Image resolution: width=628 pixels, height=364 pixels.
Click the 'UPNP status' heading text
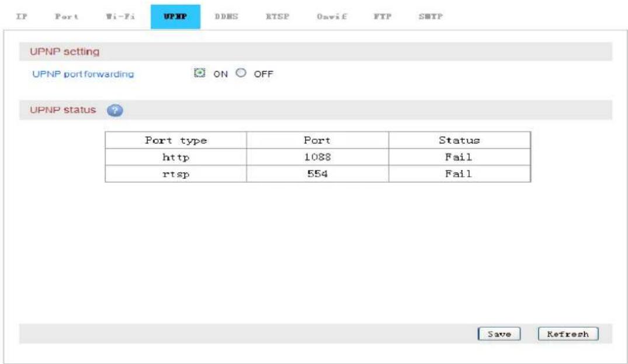coord(63,110)
